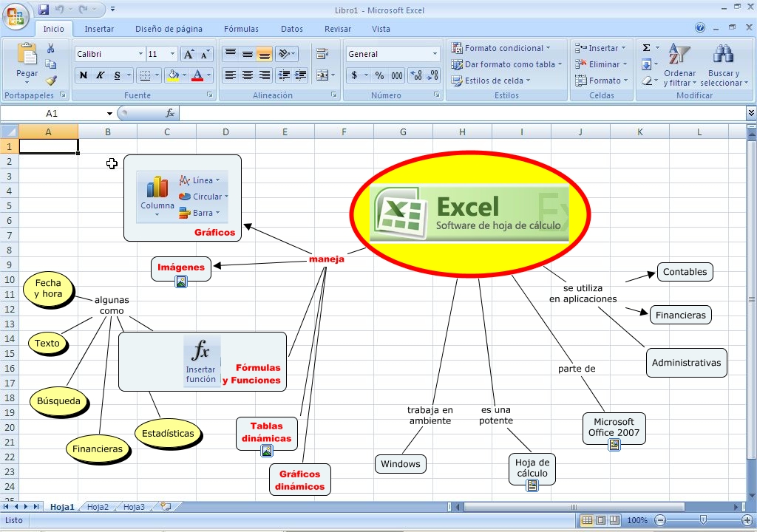The image size is (757, 532).
Task: Toggle italic with the K button
Action: (100, 75)
